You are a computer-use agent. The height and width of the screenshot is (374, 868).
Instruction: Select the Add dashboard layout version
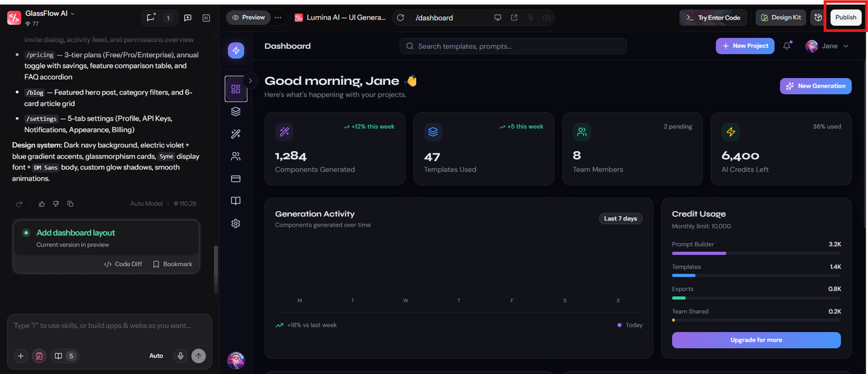(x=106, y=238)
